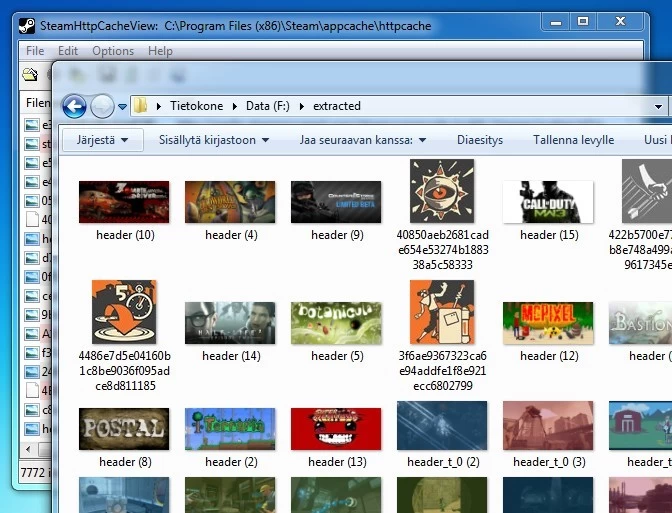Screen dimensions: 672x513
Task: Click the Diaesitys button
Action: point(479,140)
